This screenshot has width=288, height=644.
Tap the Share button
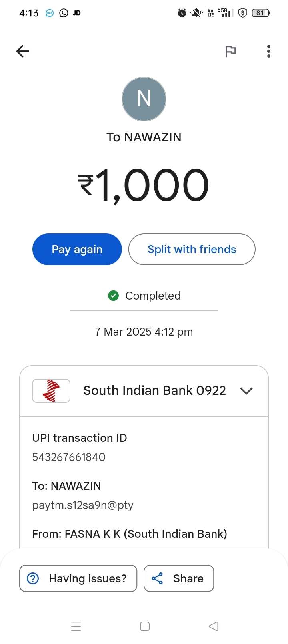tap(179, 578)
